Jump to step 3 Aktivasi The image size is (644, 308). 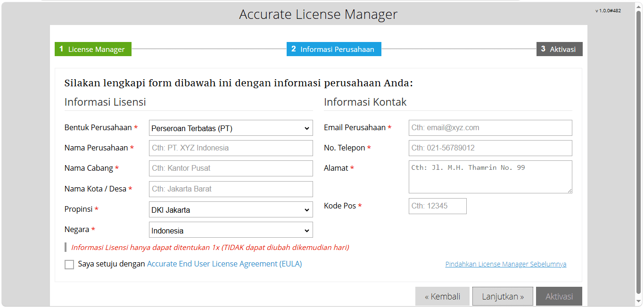(559, 49)
